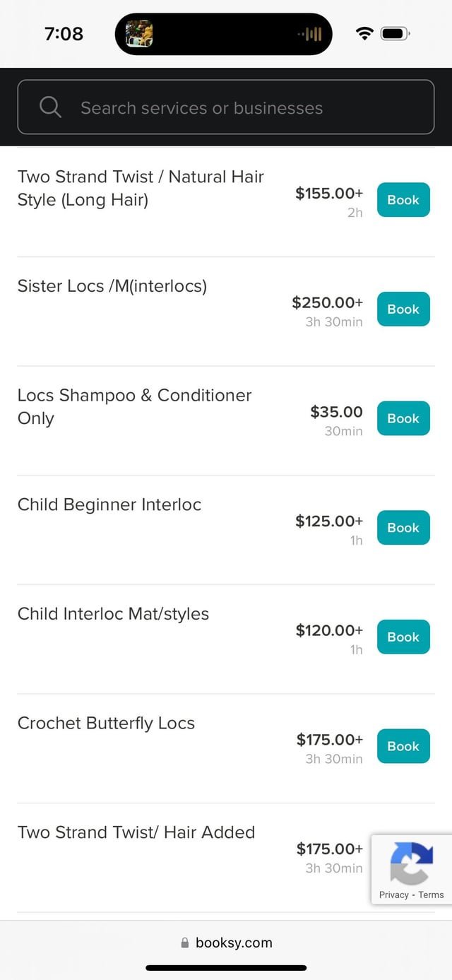
Task: Open the Dynamic Island now-playing thumbnail
Action: point(139,34)
